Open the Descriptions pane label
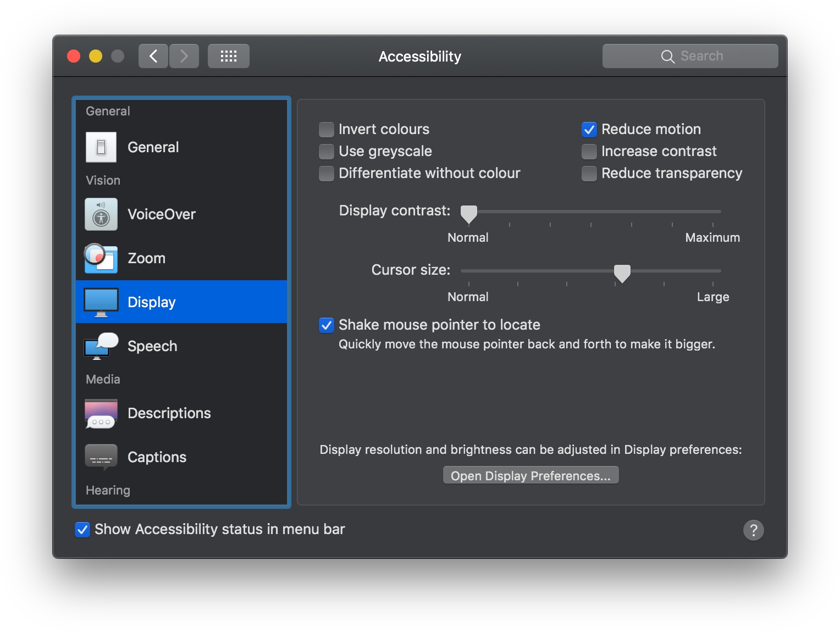 [169, 413]
